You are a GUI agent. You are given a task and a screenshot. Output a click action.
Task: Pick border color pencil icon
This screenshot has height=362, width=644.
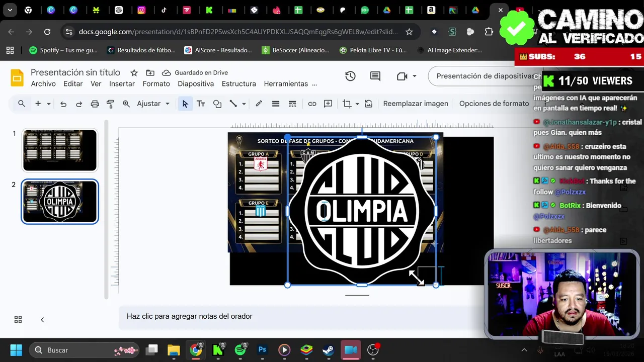pyautogui.click(x=259, y=104)
